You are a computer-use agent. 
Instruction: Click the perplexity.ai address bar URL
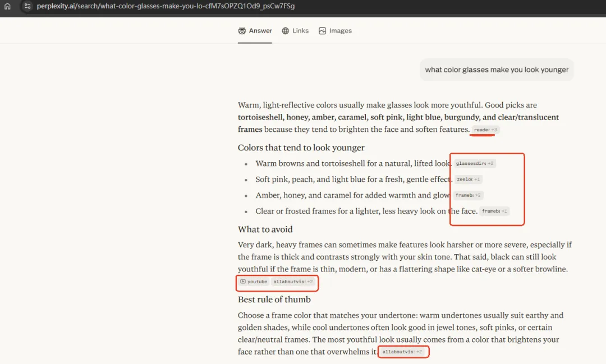166,6
